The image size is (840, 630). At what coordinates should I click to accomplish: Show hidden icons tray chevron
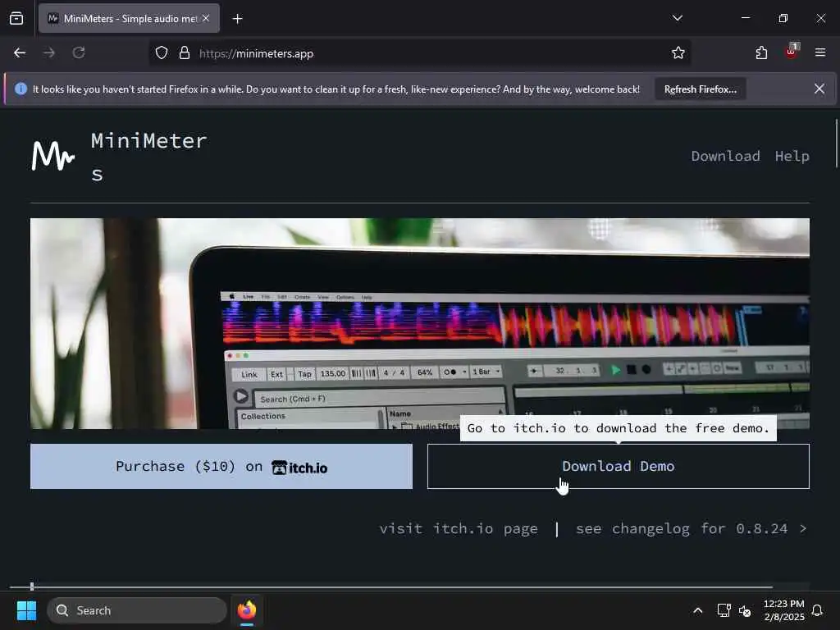pos(697,610)
